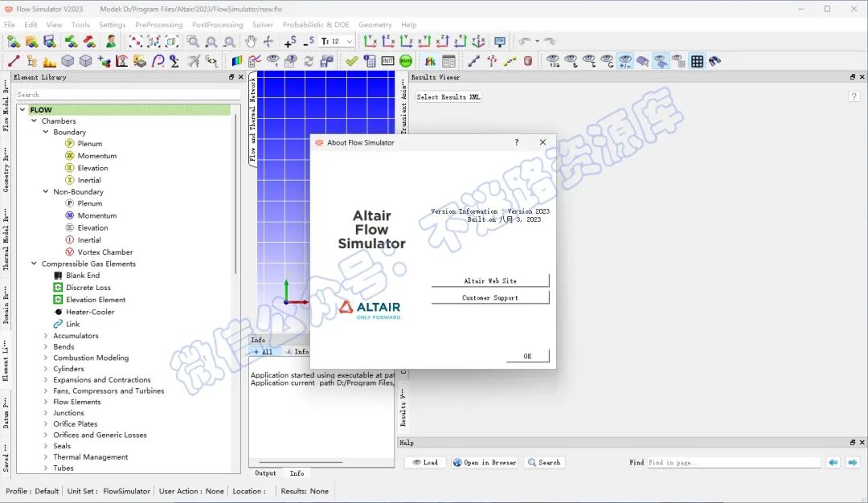Expand the Accumulators tree node

pyautogui.click(x=46, y=335)
